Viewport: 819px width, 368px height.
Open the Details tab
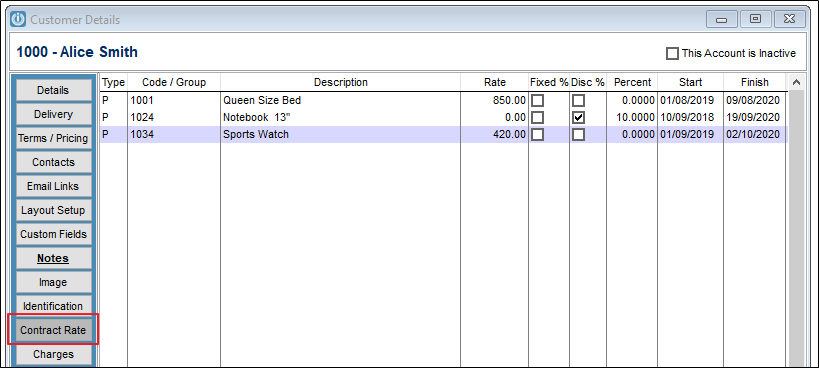pos(53,90)
